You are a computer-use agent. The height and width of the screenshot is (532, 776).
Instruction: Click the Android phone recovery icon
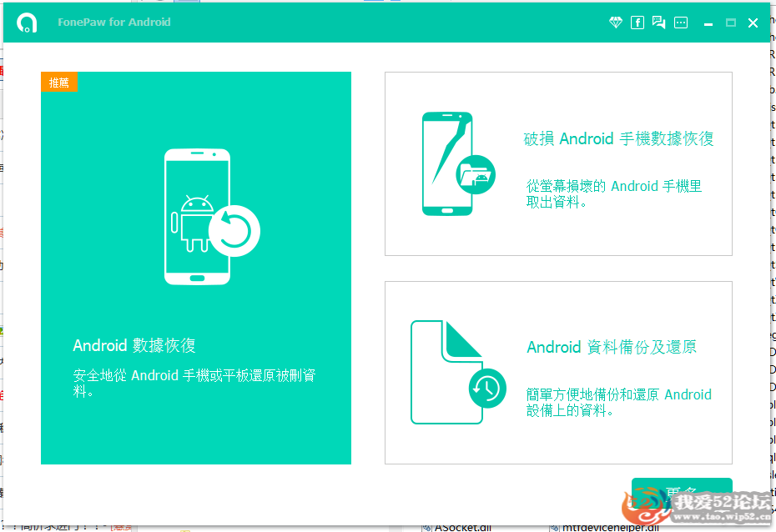(x=212, y=217)
